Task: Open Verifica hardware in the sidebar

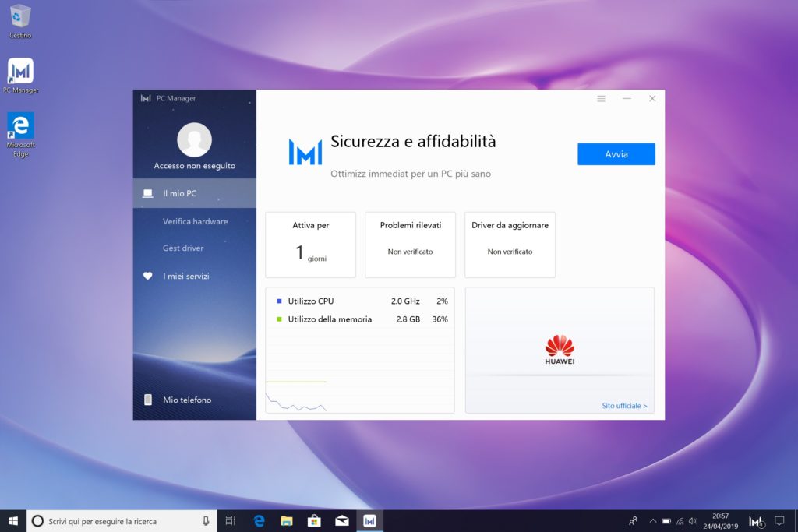Action: 195,221
